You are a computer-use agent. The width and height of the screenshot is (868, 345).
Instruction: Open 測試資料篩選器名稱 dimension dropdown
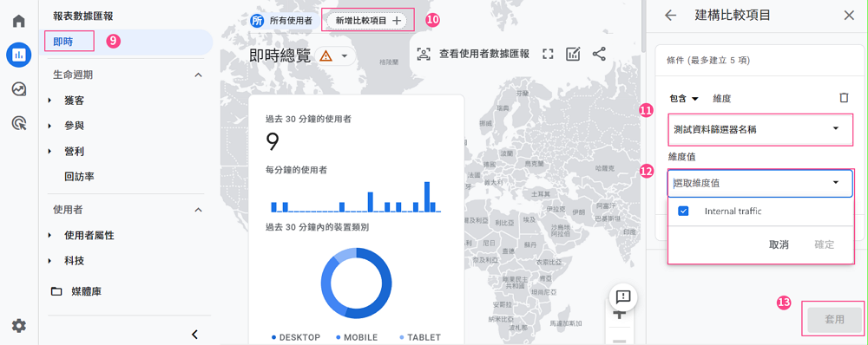tap(759, 130)
